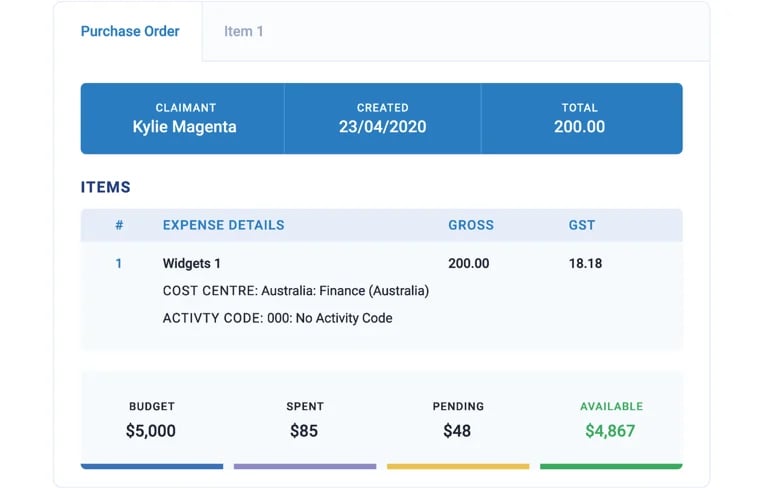Open the Item 1 tab
The width and height of the screenshot is (760, 488).
pos(243,31)
